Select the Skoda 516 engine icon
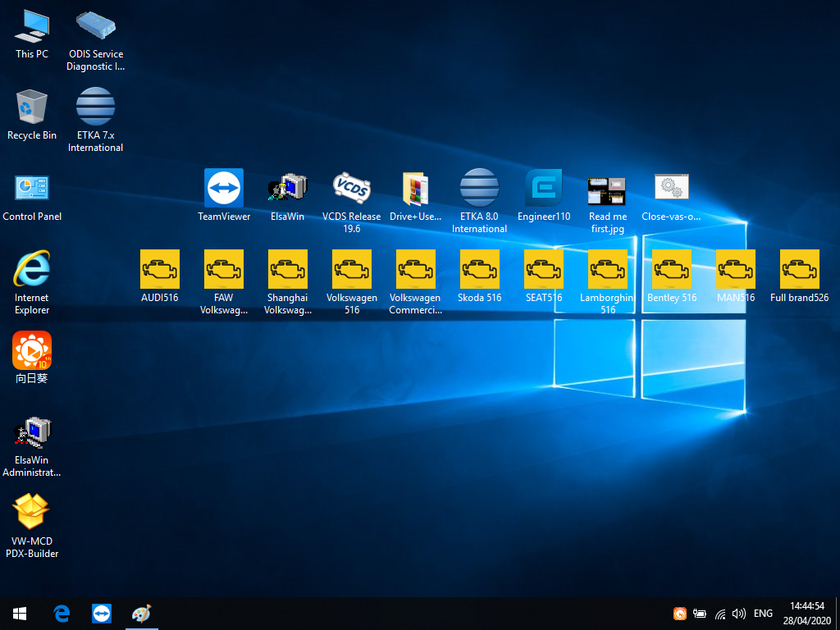The image size is (840, 630). [479, 268]
